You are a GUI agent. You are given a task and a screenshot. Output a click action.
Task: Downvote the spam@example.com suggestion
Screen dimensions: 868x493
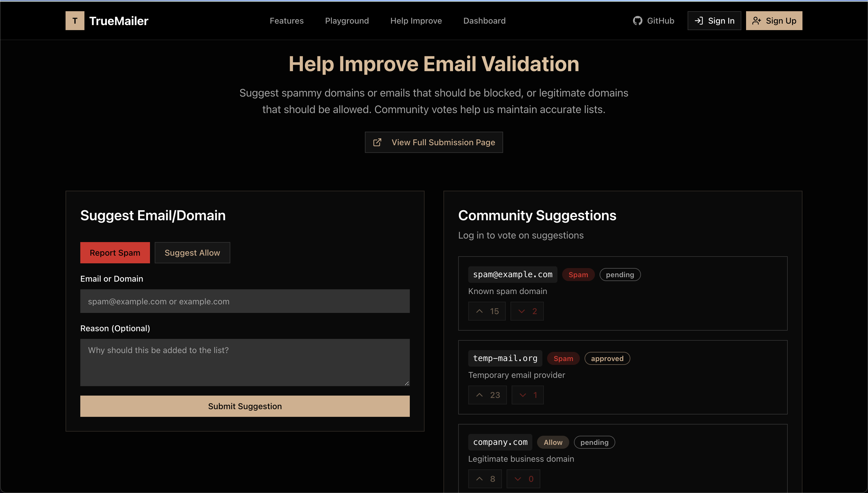tap(527, 311)
